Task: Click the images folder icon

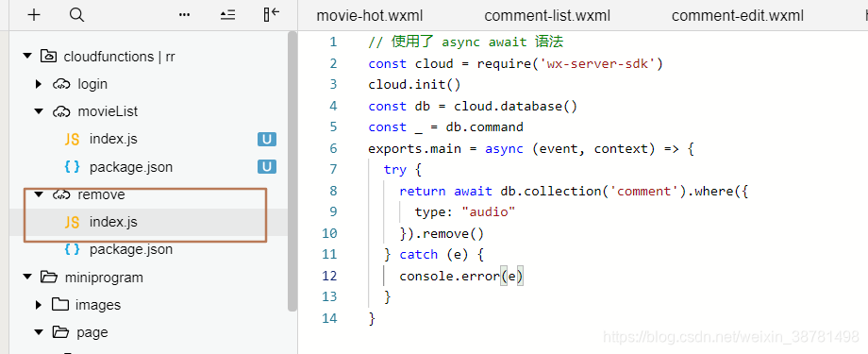Action: coord(60,305)
